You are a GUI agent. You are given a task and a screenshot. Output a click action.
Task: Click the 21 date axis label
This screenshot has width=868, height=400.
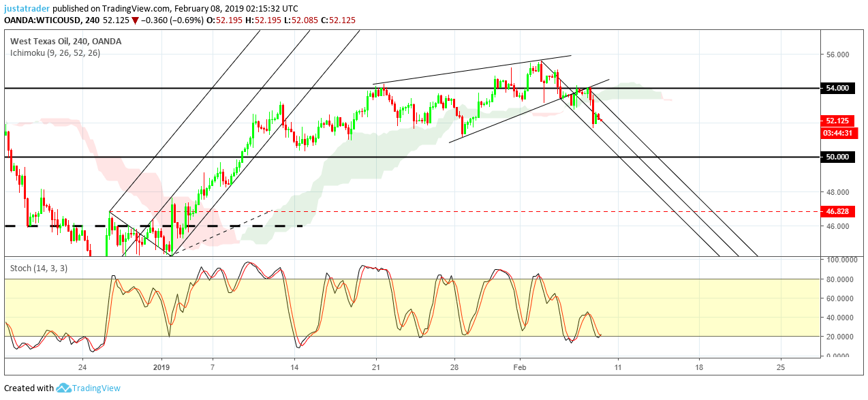point(376,367)
